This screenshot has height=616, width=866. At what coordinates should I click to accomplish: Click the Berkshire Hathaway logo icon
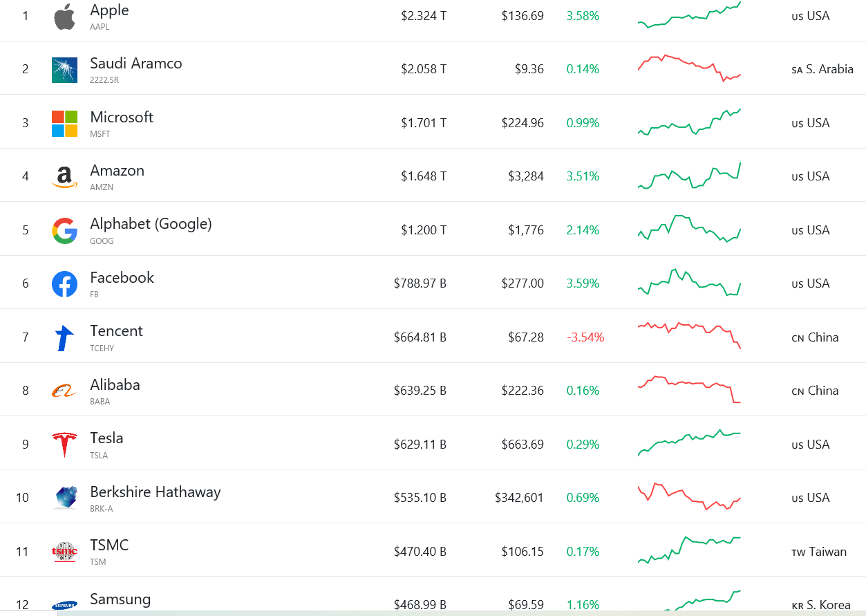[x=66, y=498]
